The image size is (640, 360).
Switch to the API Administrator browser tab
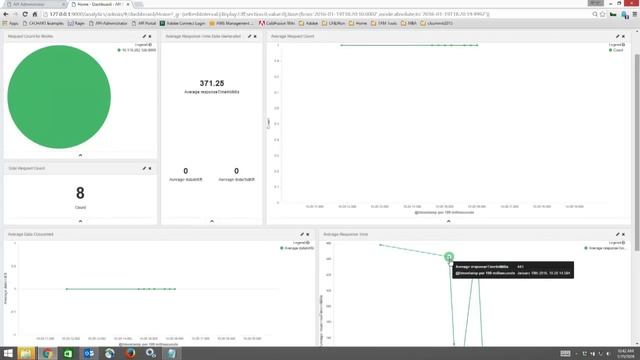36,4
